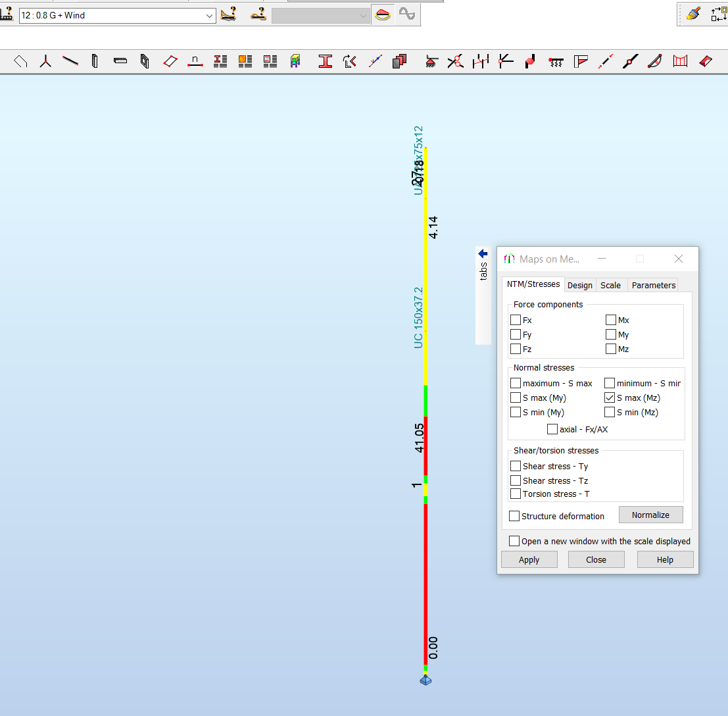The height and width of the screenshot is (716, 728).
Task: Click the support base icon in toolbar
Action: 431,62
